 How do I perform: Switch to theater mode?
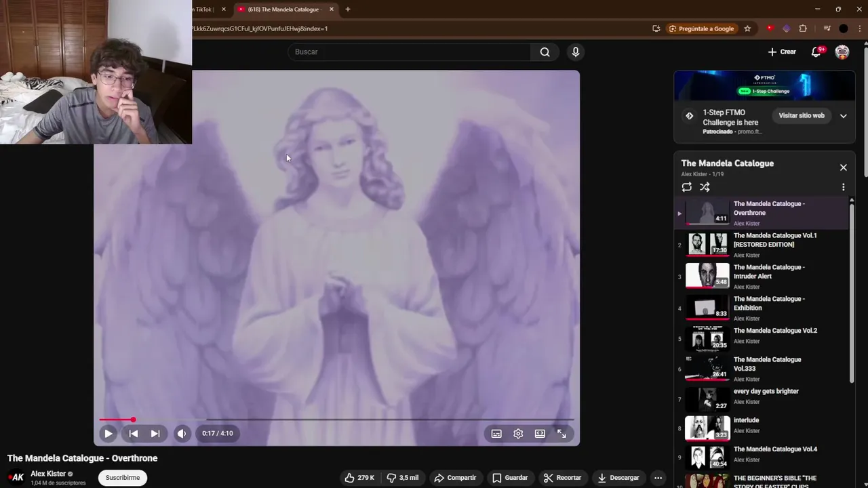540,434
